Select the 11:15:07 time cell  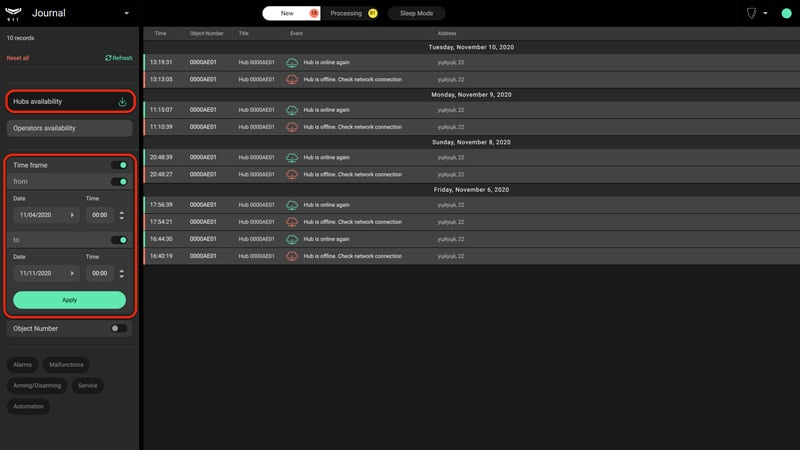tap(161, 110)
